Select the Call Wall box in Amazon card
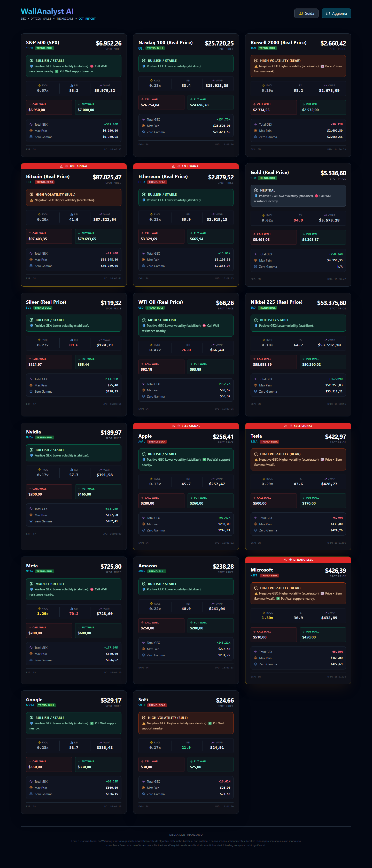The width and height of the screenshot is (372, 868). (161, 625)
